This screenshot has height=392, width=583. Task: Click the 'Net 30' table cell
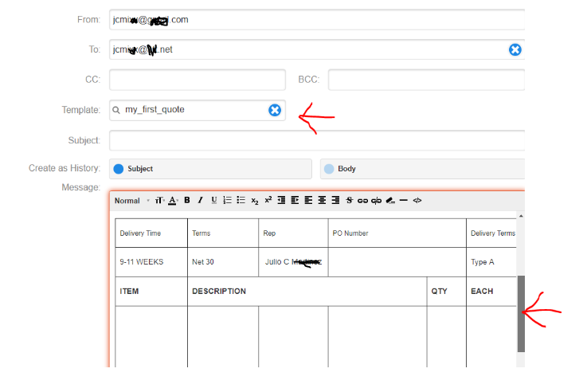pos(223,262)
